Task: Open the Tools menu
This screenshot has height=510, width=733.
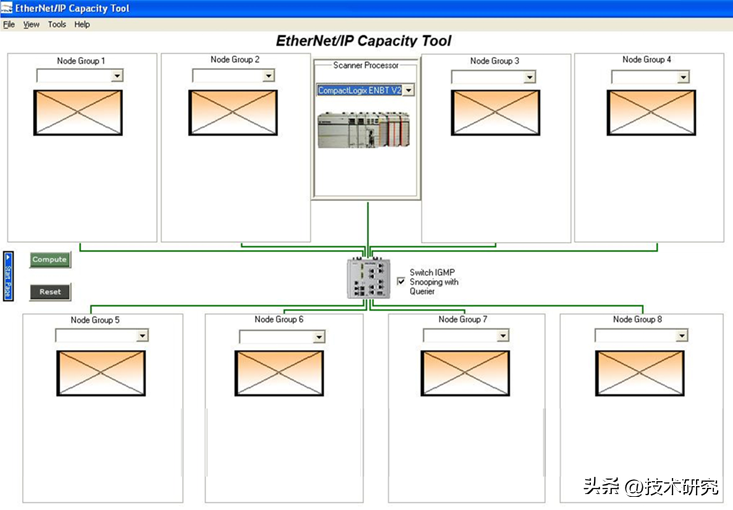Action: click(x=57, y=24)
